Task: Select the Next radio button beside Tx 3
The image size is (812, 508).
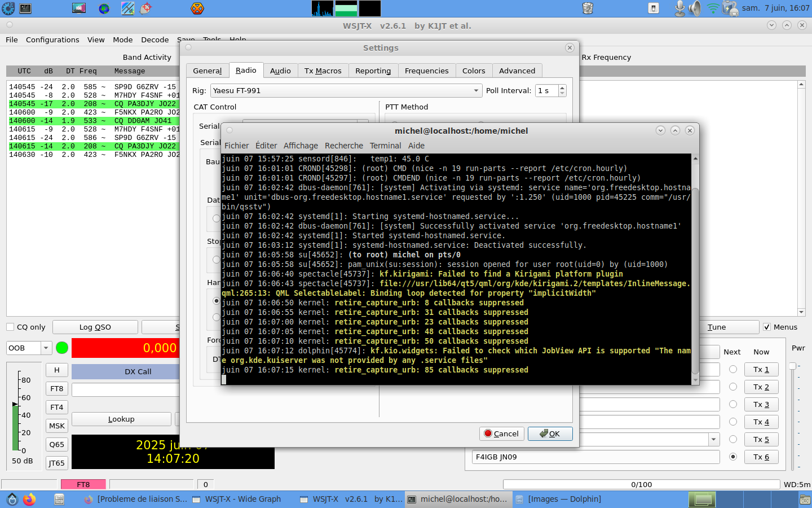Action: pos(733,404)
